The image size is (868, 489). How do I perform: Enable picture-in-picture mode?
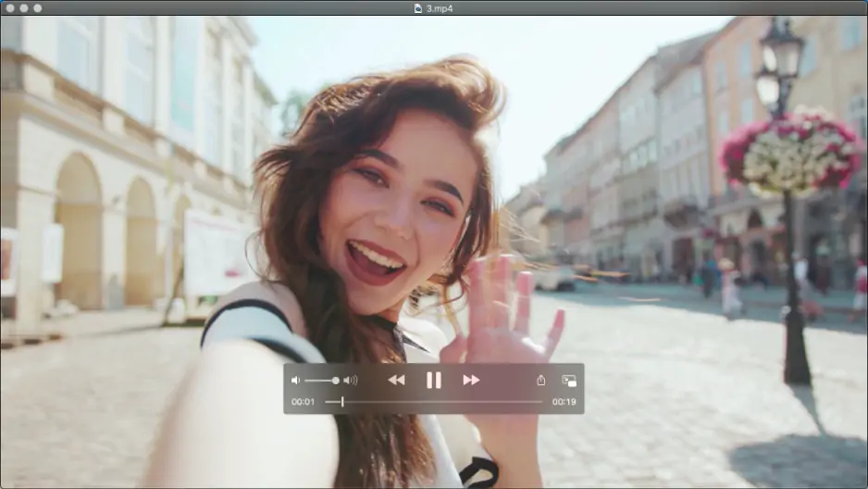tap(569, 381)
